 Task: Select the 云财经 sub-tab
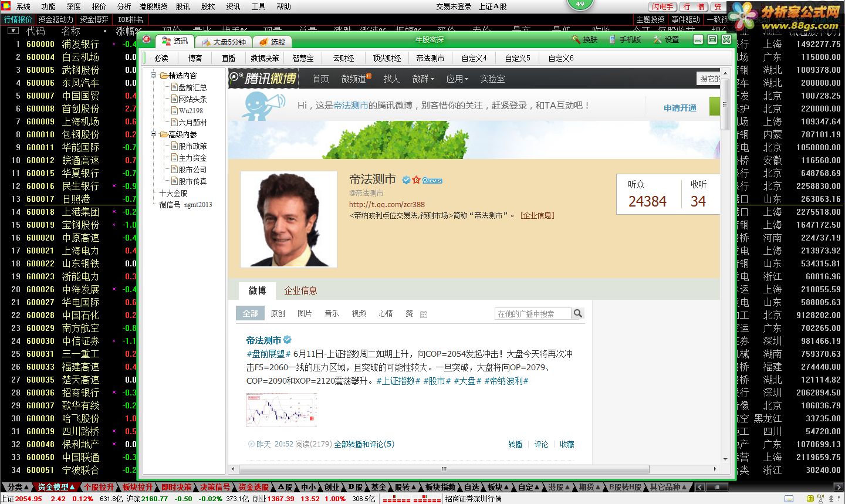point(343,58)
